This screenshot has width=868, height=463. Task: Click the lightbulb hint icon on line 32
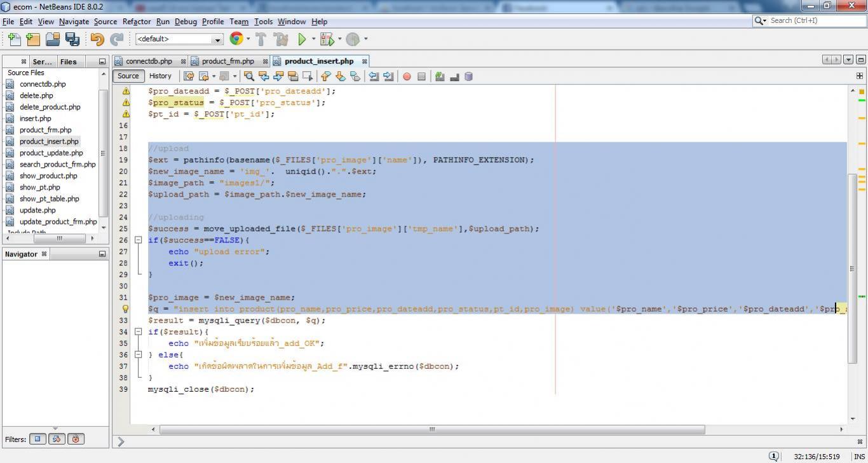[x=125, y=309]
